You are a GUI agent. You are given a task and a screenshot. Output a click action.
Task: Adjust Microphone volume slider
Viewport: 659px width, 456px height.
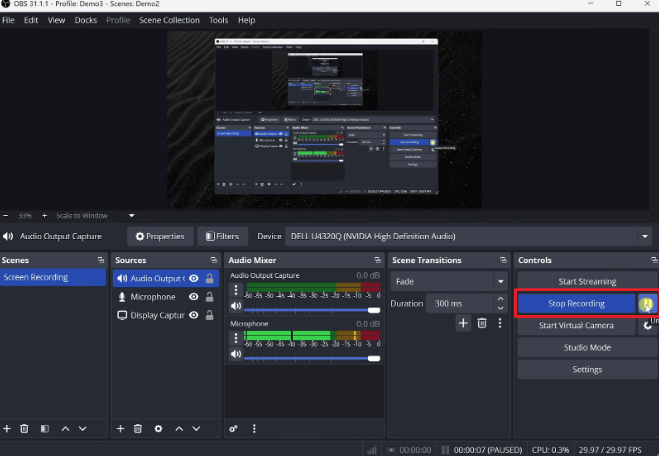click(x=312, y=358)
